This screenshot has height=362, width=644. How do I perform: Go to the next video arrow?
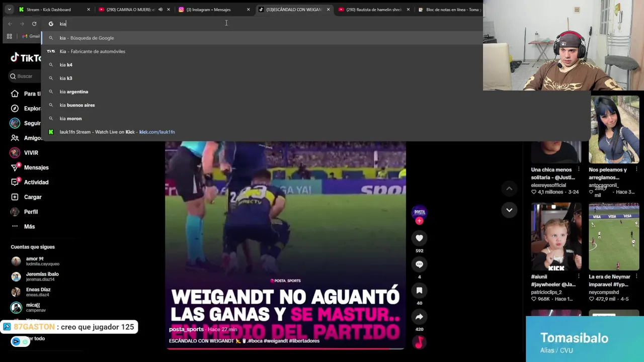[x=509, y=210]
